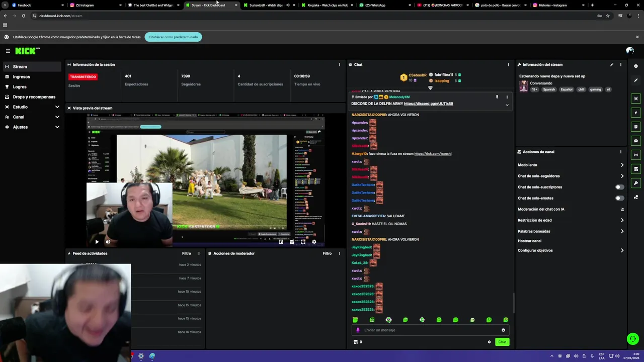Viewport: 644px width, 362px height.
Task: Edit stream information pencil icon
Action: tap(612, 64)
